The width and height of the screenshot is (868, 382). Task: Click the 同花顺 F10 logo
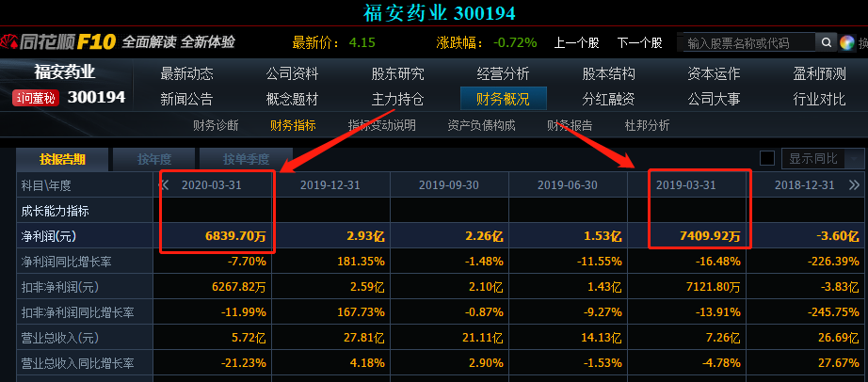click(x=58, y=42)
